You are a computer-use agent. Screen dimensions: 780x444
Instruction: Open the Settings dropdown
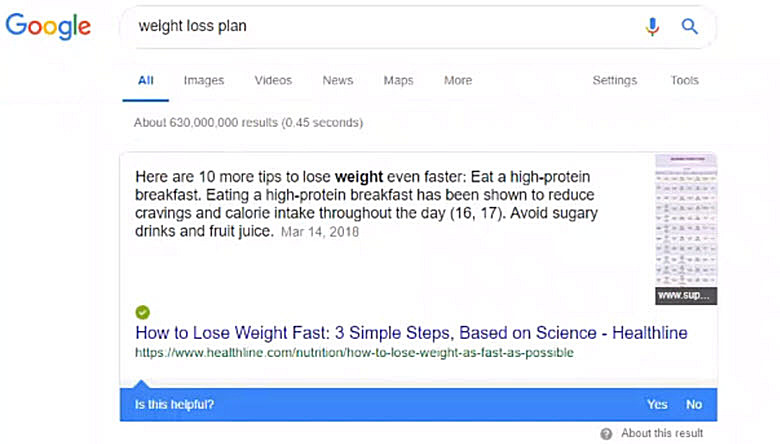coord(614,81)
